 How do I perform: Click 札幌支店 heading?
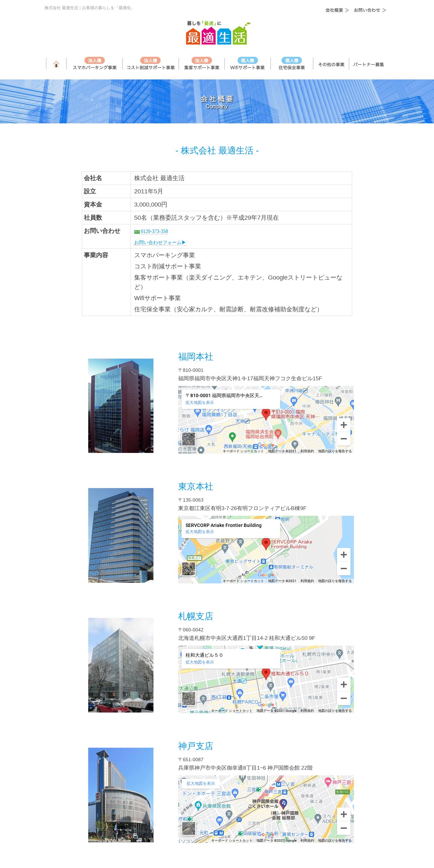coord(195,617)
